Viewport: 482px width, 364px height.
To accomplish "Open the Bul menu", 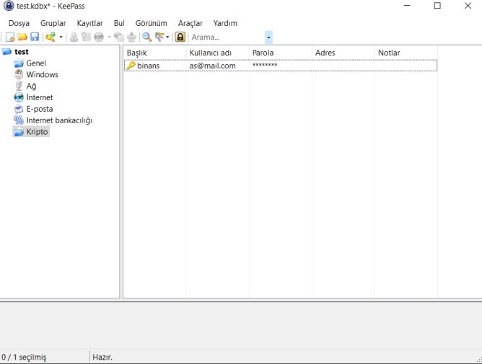I will pos(119,23).
